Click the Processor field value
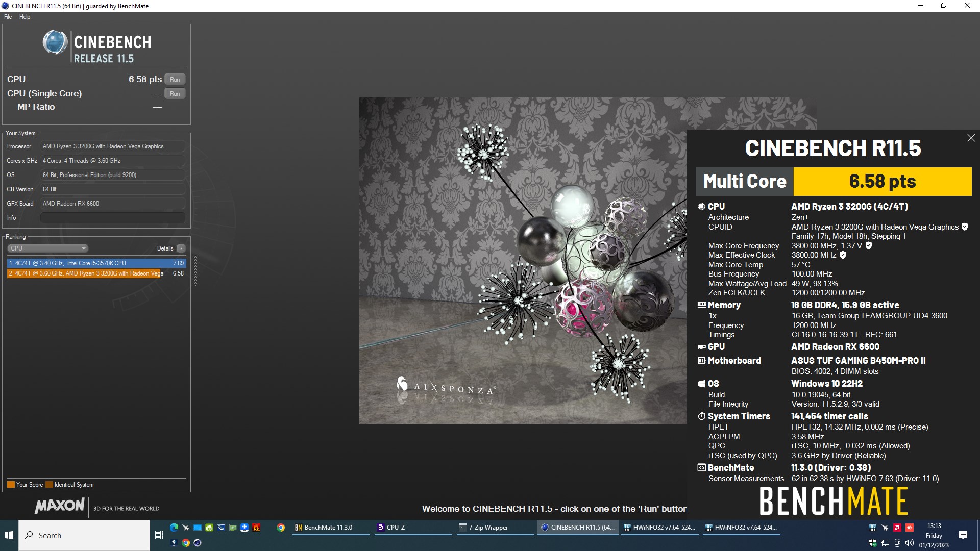This screenshot has height=551, width=980. tap(112, 146)
